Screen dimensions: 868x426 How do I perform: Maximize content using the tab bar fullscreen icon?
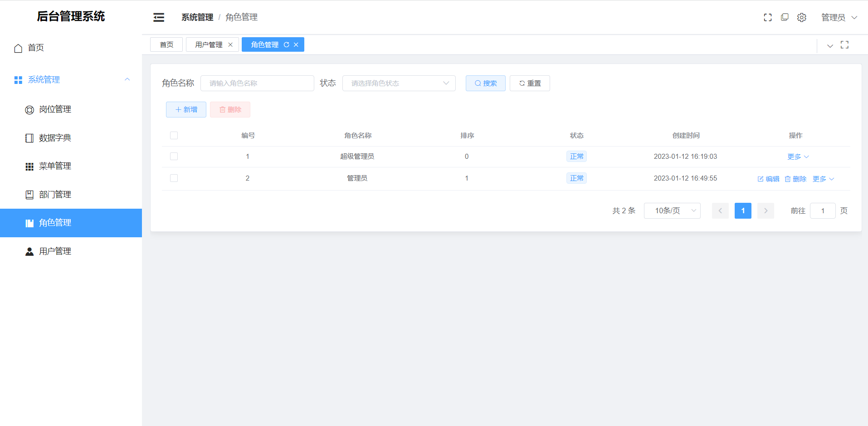tap(844, 44)
